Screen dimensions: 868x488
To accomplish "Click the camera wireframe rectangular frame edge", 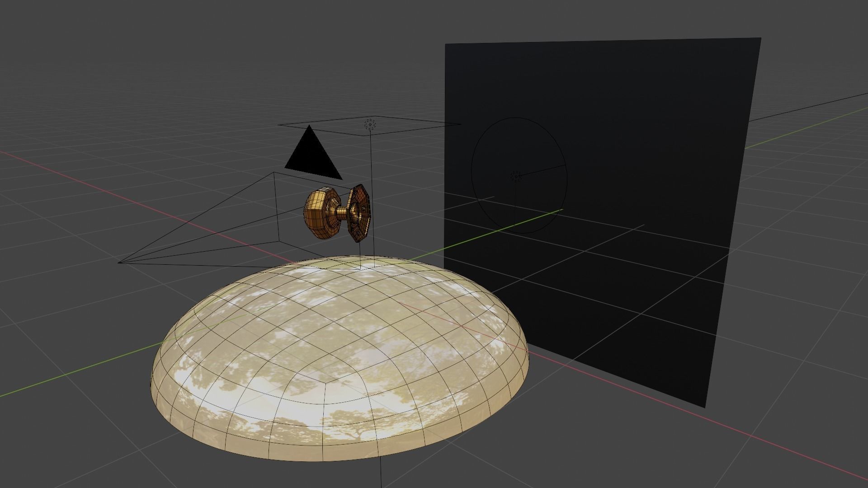I will 276,203.
